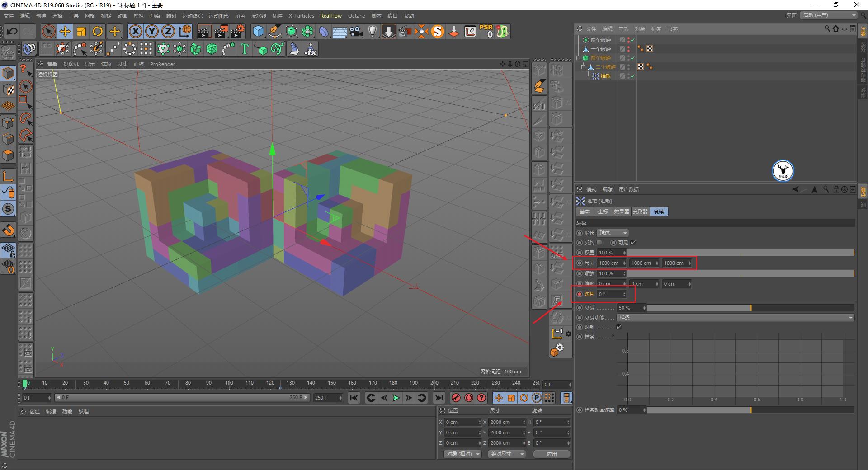Select the Scale tool in the toolbar
868x470 pixels.
[x=81, y=31]
